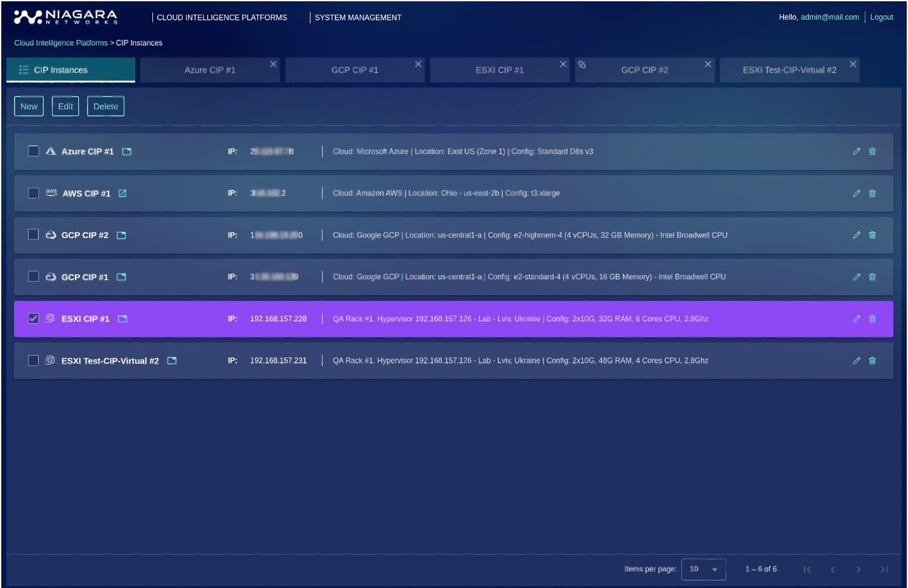Open AWS CIP #1 external link icon
Image resolution: width=908 pixels, height=588 pixels.
pyautogui.click(x=123, y=194)
